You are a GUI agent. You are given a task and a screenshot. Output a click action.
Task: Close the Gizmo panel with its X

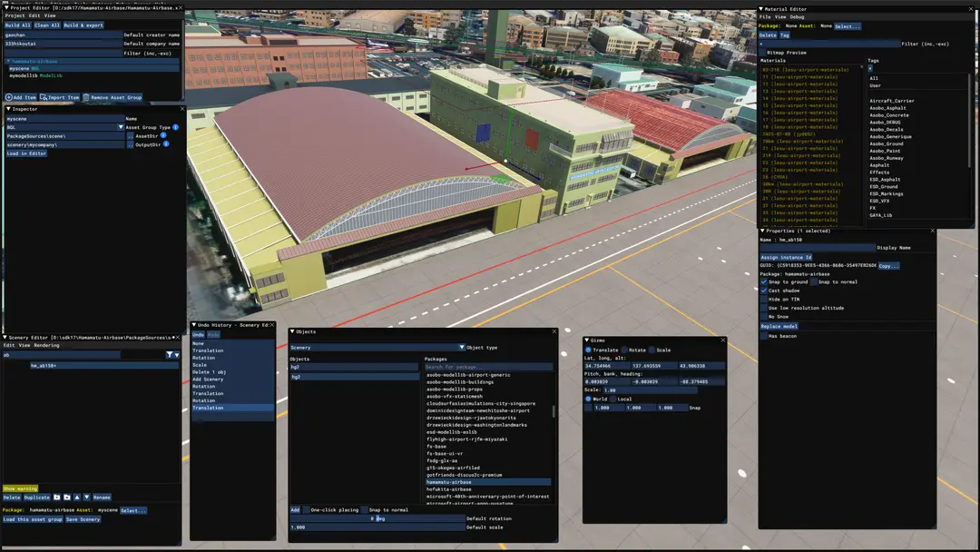[x=723, y=340]
